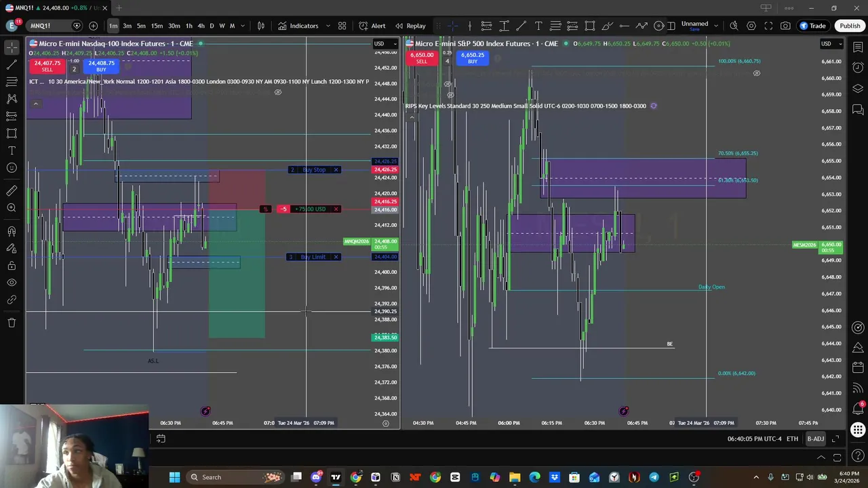Select the text T tool in favorites toolbar
The height and width of the screenshot is (488, 868).
click(x=538, y=26)
